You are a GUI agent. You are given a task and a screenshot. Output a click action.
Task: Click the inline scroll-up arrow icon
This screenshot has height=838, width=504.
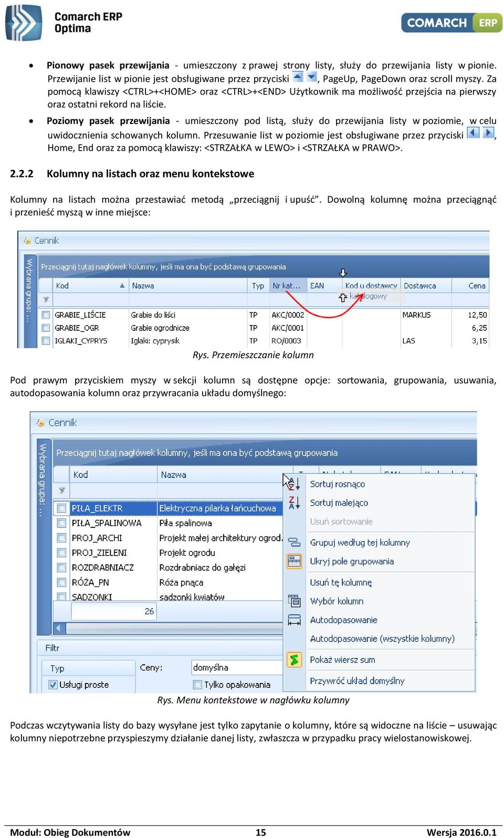click(x=298, y=77)
